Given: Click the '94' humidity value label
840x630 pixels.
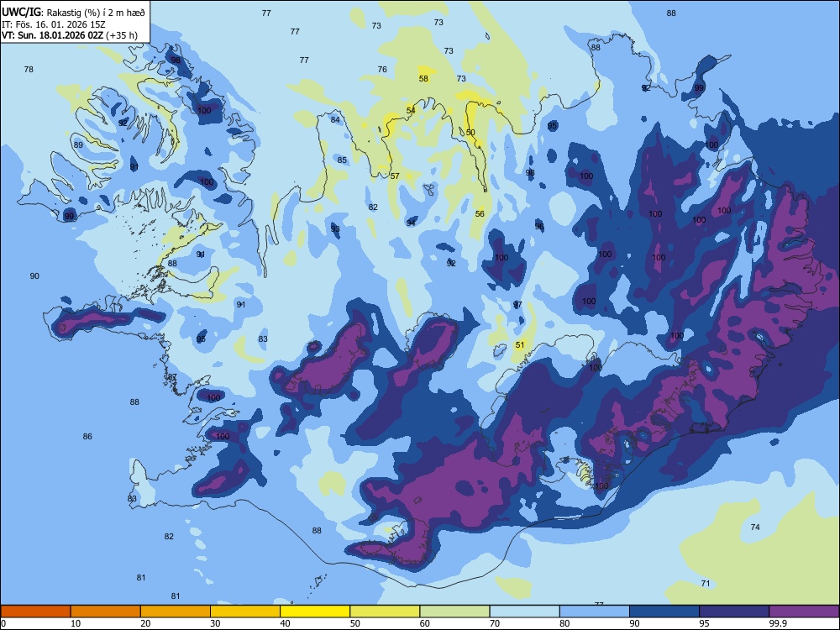Looking at the screenshot, I should pos(411,223).
